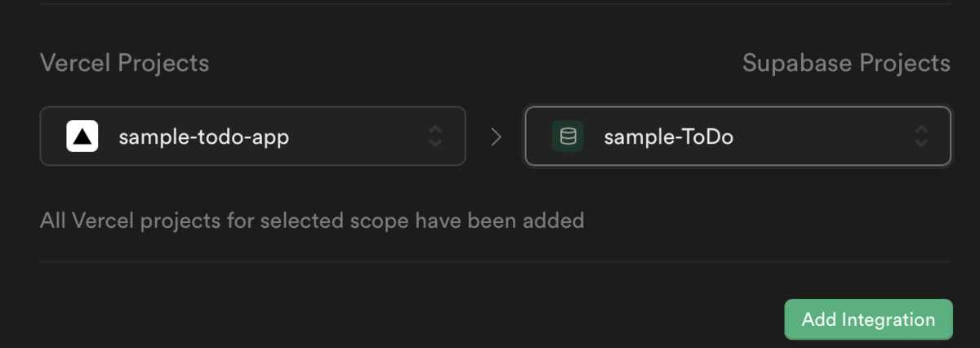Click empty space right of the sample-ToDo name

[x=823, y=136]
